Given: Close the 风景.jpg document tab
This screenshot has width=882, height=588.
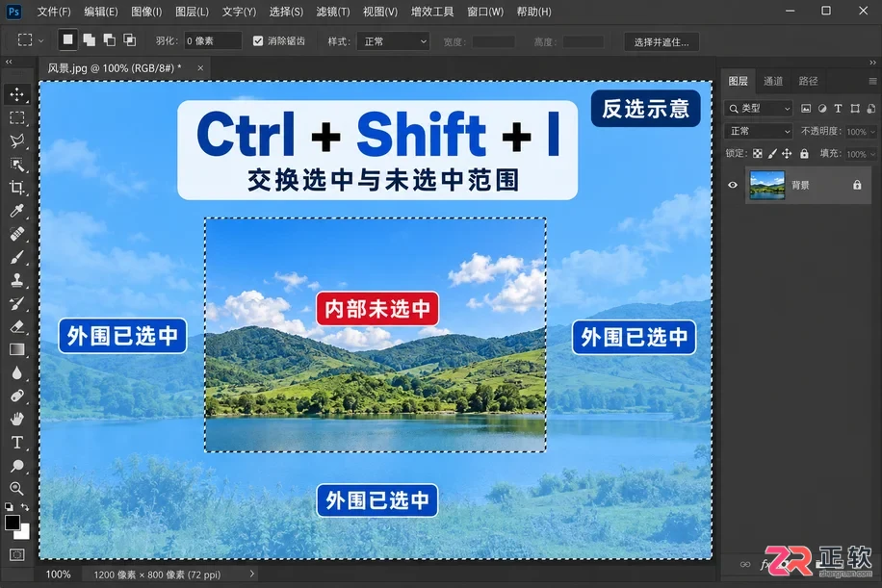Looking at the screenshot, I should click(200, 68).
